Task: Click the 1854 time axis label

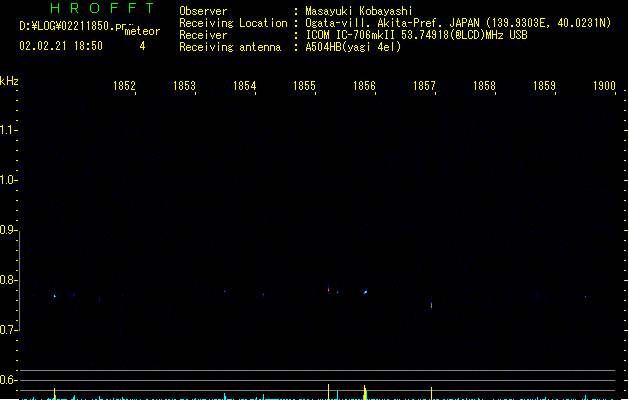Action: pos(244,86)
